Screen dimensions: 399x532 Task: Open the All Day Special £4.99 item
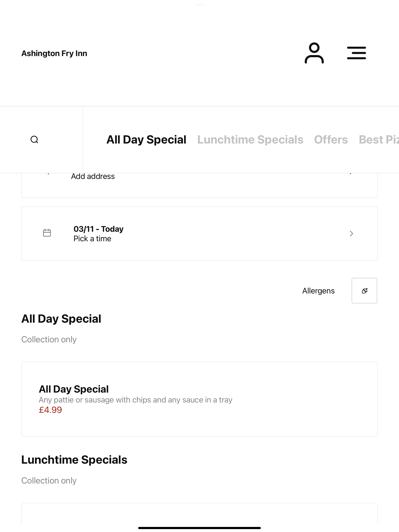click(199, 399)
